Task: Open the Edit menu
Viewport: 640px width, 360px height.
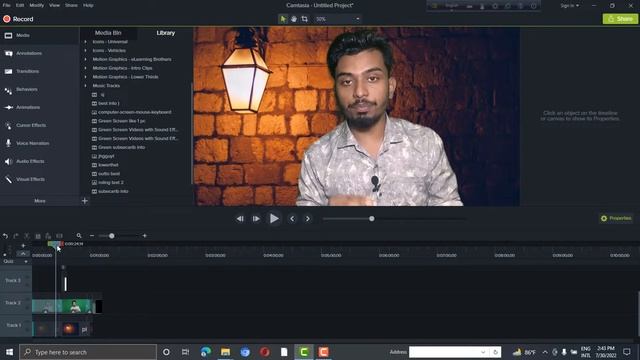Action: point(20,5)
